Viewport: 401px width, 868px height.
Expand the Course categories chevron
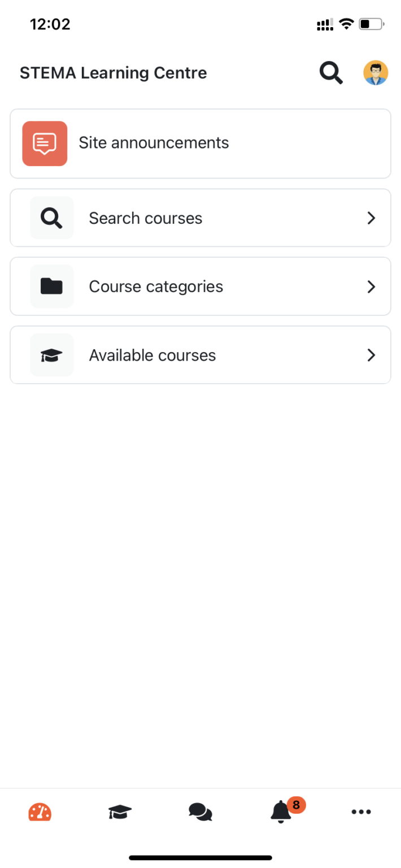tap(371, 287)
